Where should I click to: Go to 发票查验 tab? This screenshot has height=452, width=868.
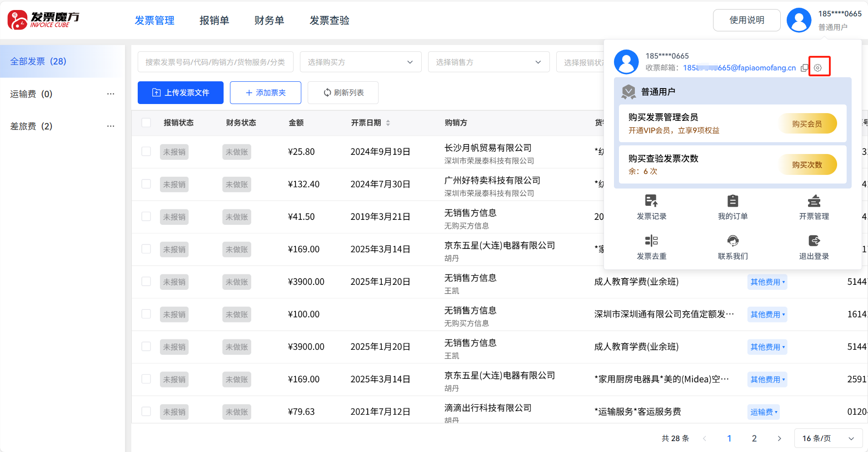click(329, 20)
